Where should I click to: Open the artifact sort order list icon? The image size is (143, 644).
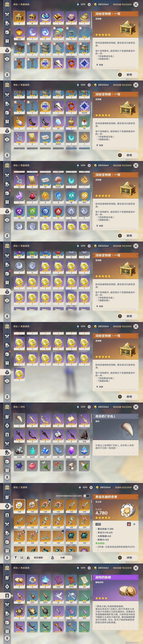(x=22, y=557)
